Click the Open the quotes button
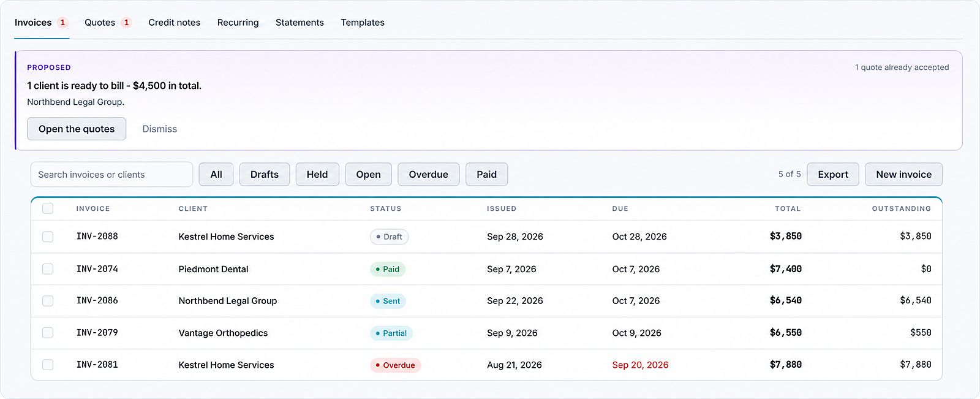Viewport: 980px width, 399px height. click(77, 129)
